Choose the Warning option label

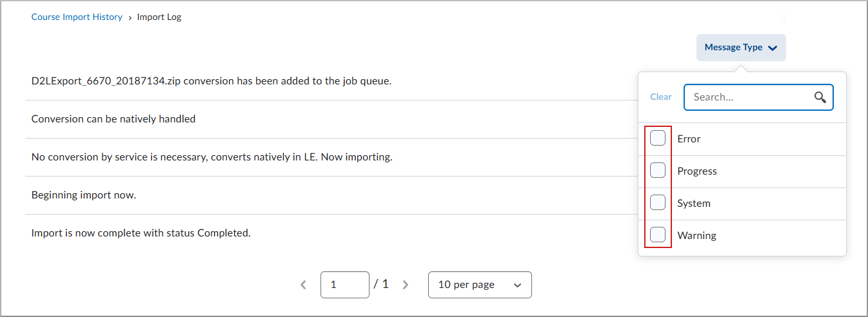tap(696, 236)
